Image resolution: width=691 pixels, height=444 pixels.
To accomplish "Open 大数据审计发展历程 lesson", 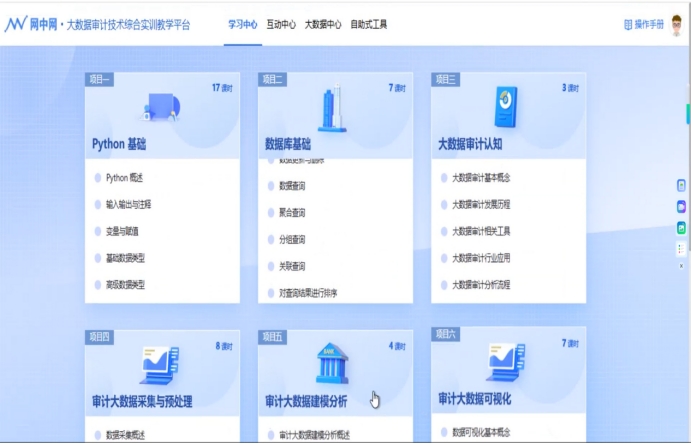I will tap(482, 204).
